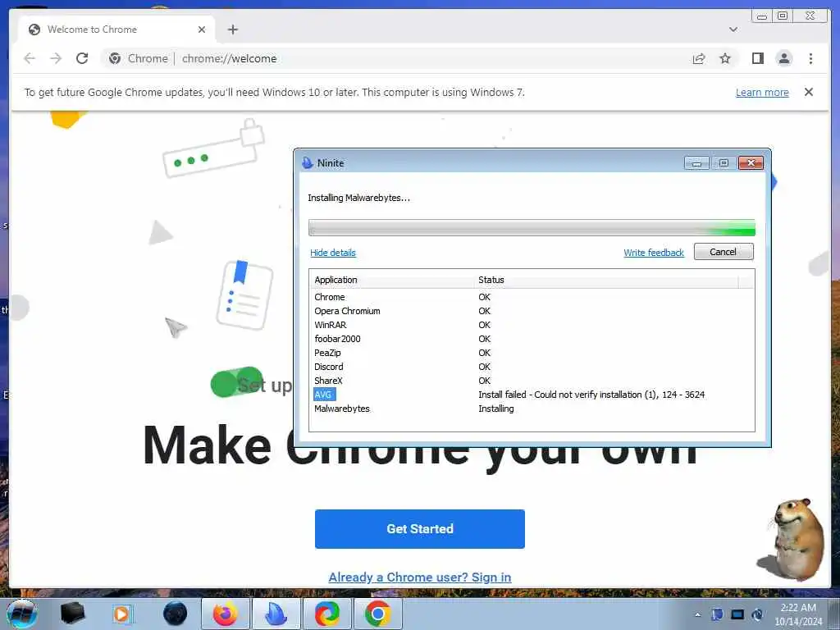840x630 pixels.
Task: Open Already a Chrome user? Sign in link
Action: [x=419, y=577]
